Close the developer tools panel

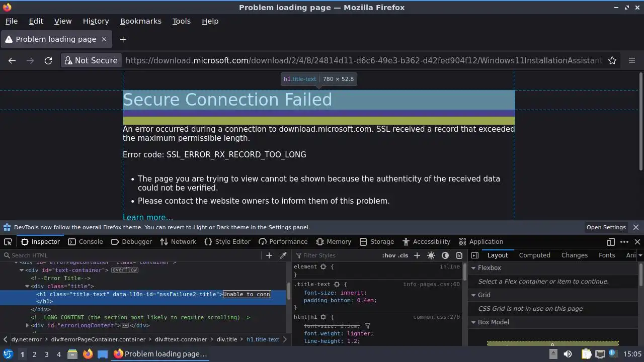pyautogui.click(x=637, y=242)
